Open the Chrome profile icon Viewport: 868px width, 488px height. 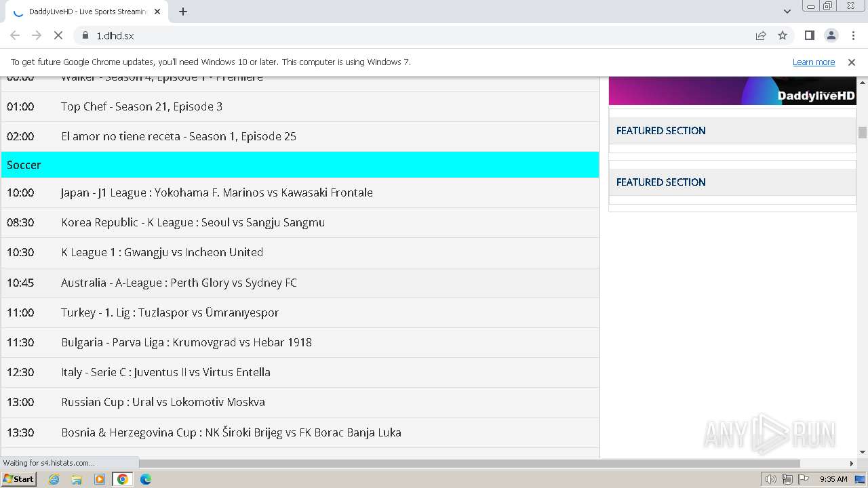831,35
